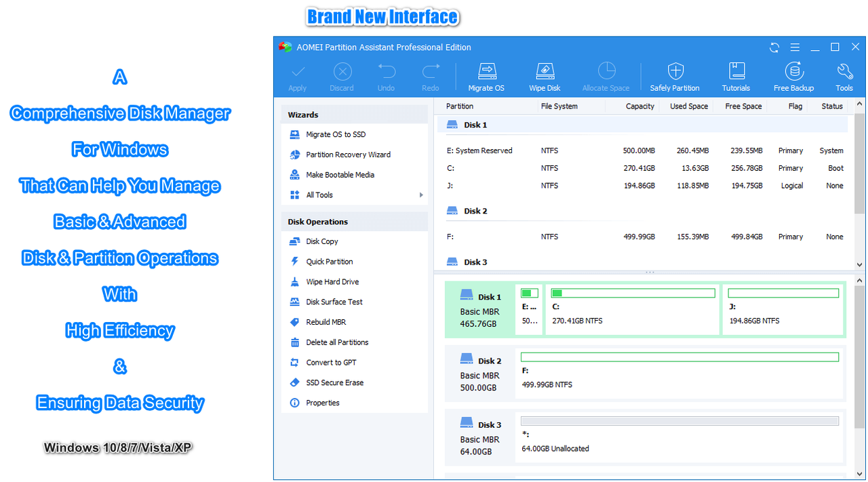Image resolution: width=868 pixels, height=482 pixels.
Task: Select the C: partition row in list
Action: tap(644, 168)
